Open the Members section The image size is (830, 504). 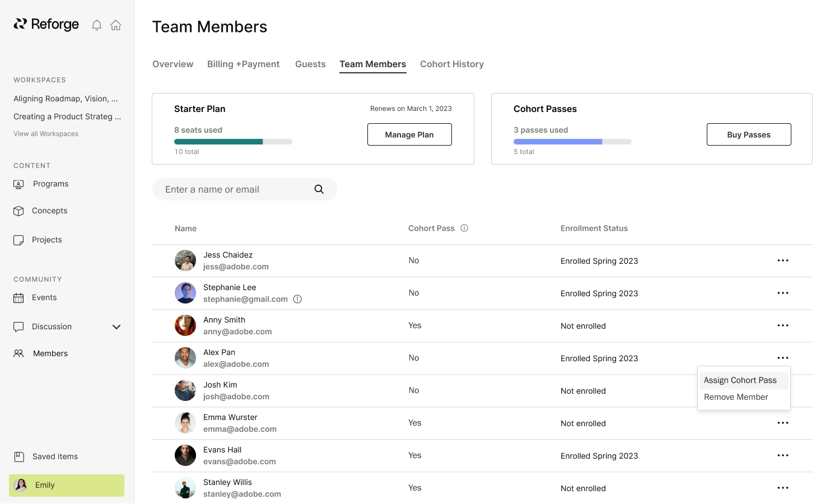(40, 353)
